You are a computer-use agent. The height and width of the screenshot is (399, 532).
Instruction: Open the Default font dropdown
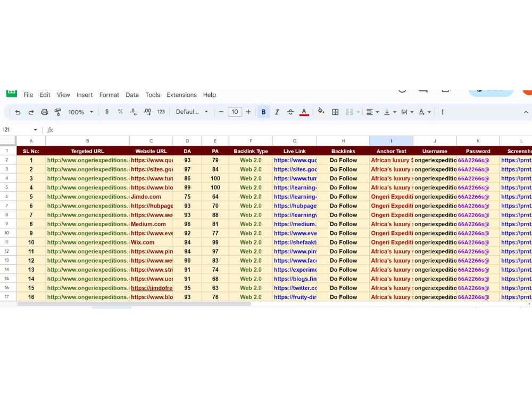pos(192,112)
